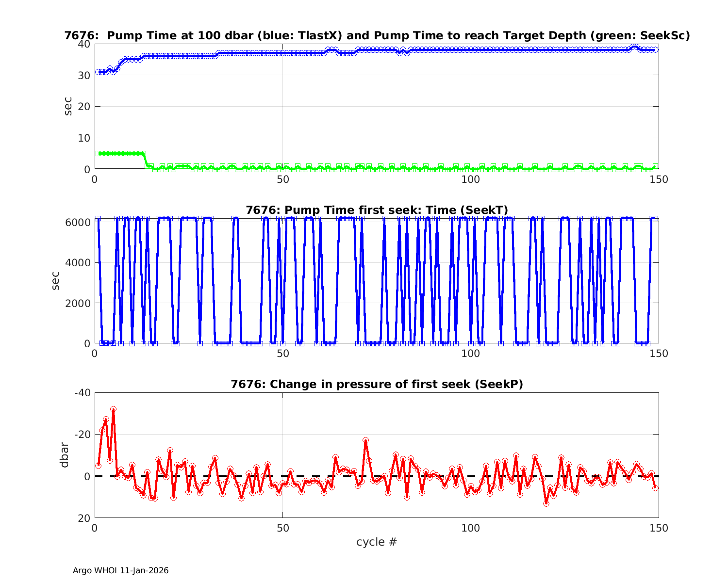
Task: Click the -40 y-axis tick label
Action: pos(82,392)
